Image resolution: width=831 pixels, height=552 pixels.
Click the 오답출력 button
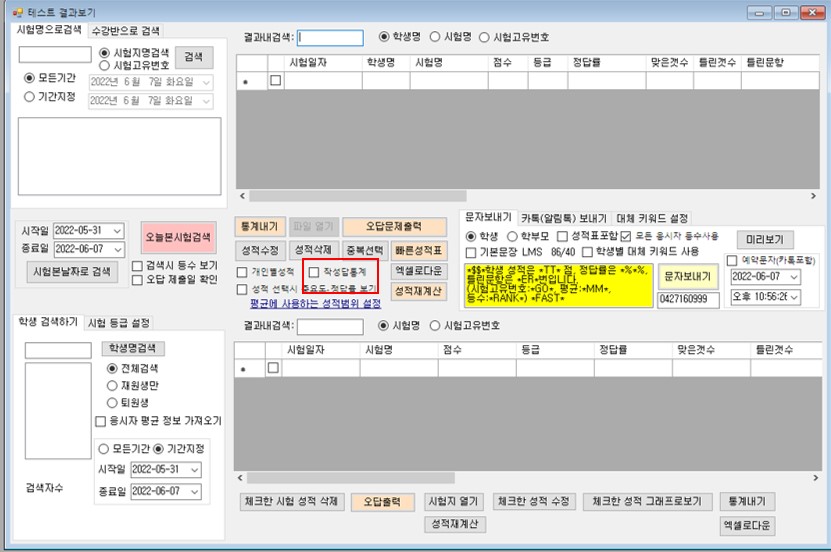382,502
